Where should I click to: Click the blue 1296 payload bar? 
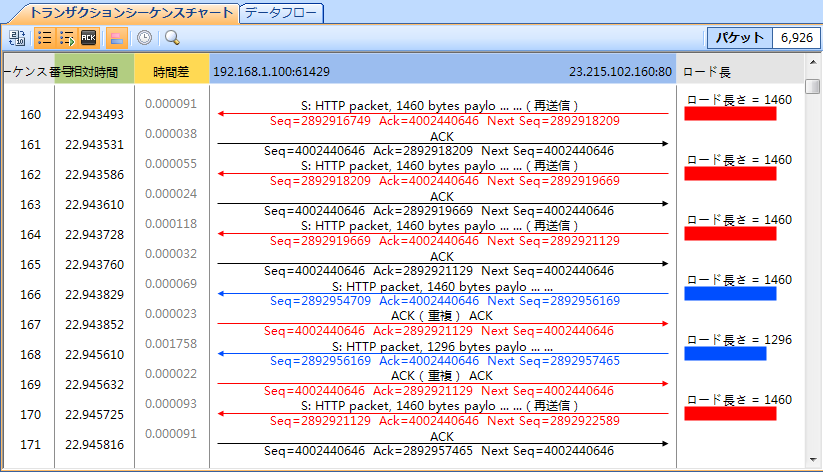click(x=724, y=354)
